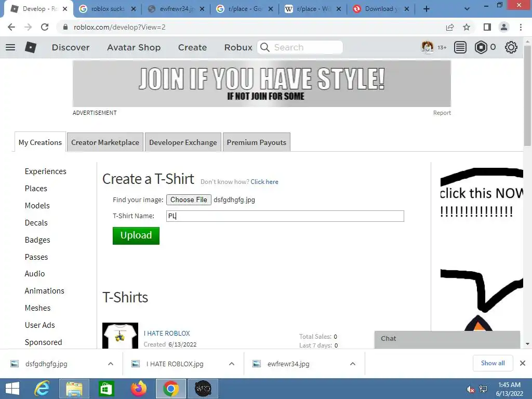The height and width of the screenshot is (399, 532).
Task: Click the T-Shirt Name input field
Action: pos(285,216)
